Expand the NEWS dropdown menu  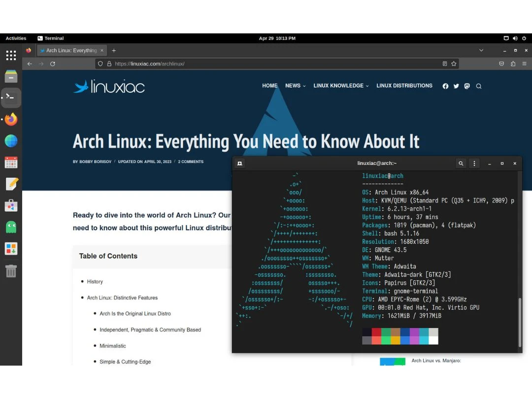click(295, 86)
